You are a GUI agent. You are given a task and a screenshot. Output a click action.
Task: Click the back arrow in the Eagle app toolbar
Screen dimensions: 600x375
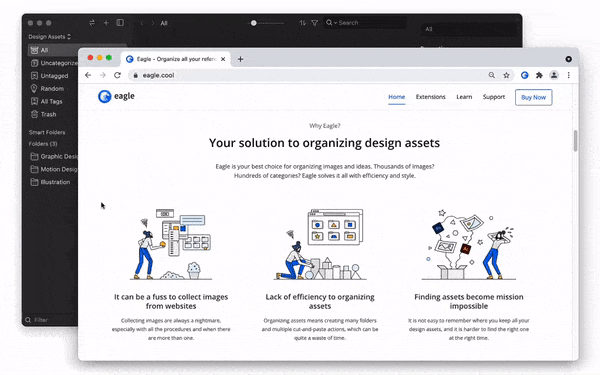click(142, 23)
